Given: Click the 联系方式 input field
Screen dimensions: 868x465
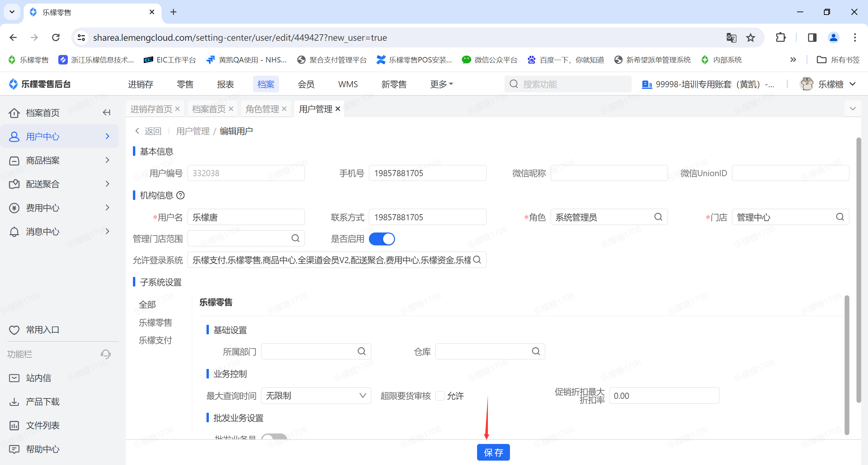Looking at the screenshot, I should (427, 217).
